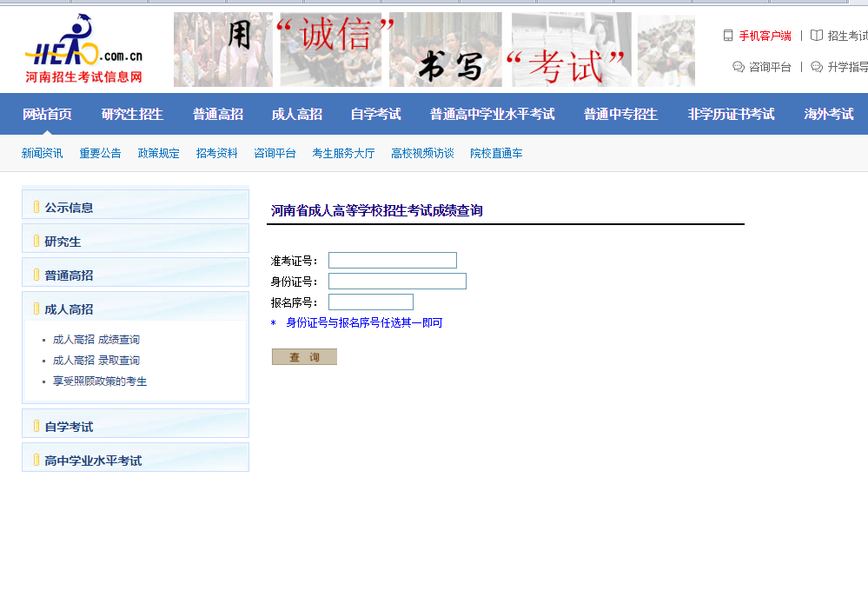Open 海外考试 navigation item
Image resolution: width=868 pixels, height=597 pixels.
click(x=829, y=114)
